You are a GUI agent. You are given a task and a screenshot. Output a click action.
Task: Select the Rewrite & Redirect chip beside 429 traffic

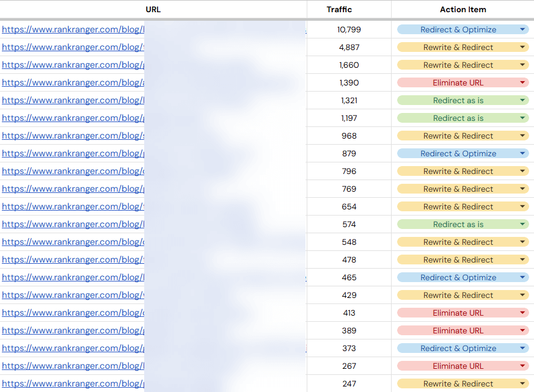click(458, 295)
